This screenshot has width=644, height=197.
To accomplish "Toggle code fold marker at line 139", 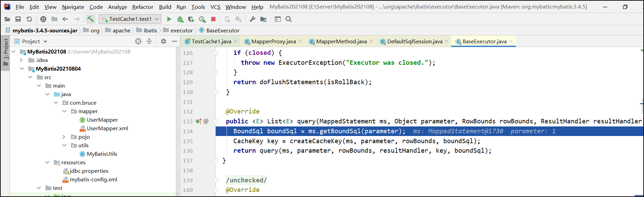I will (216, 180).
